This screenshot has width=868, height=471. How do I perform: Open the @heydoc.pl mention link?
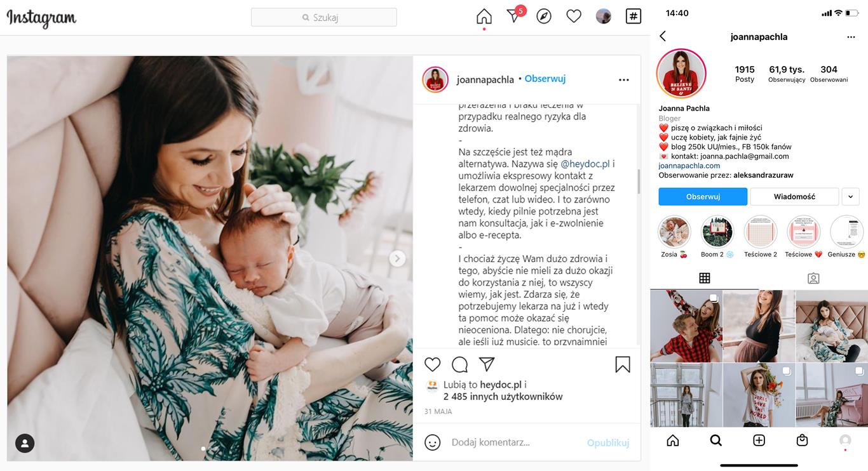pos(585,164)
